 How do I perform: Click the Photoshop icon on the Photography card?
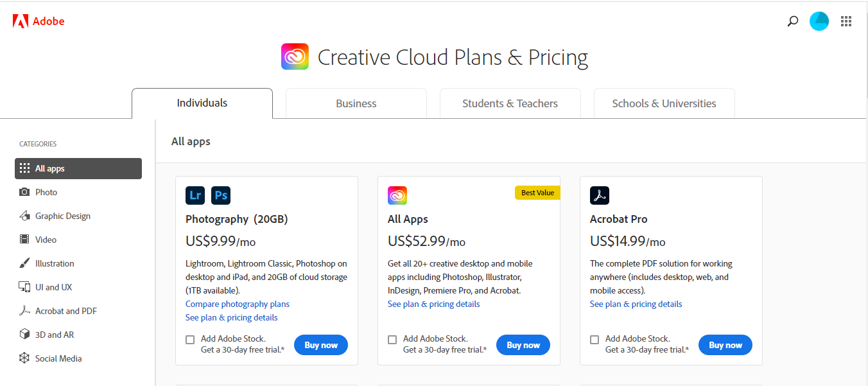point(221,195)
